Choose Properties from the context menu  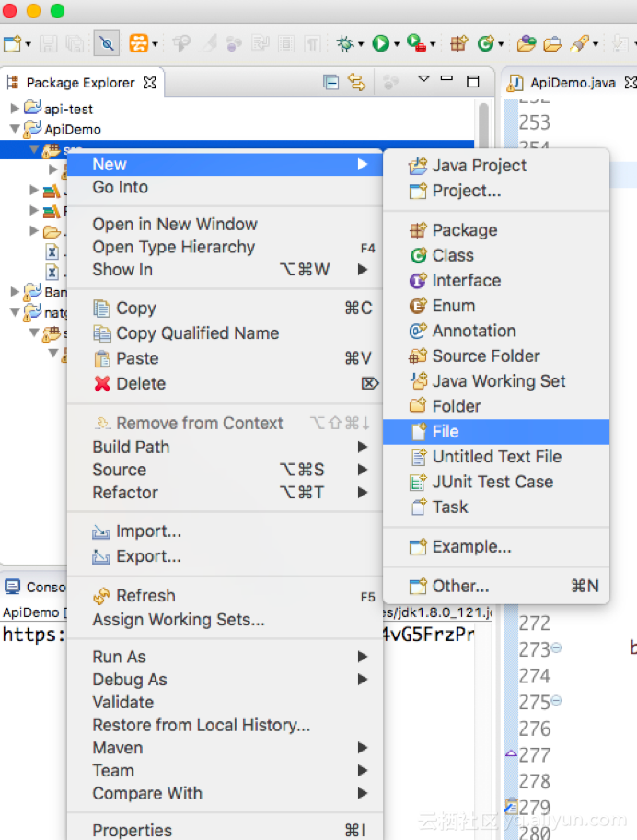[225, 830]
